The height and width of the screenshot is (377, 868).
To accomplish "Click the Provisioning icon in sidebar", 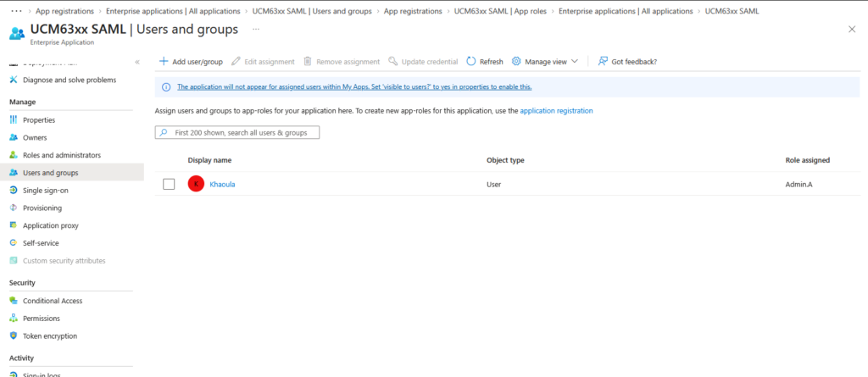I will [14, 208].
